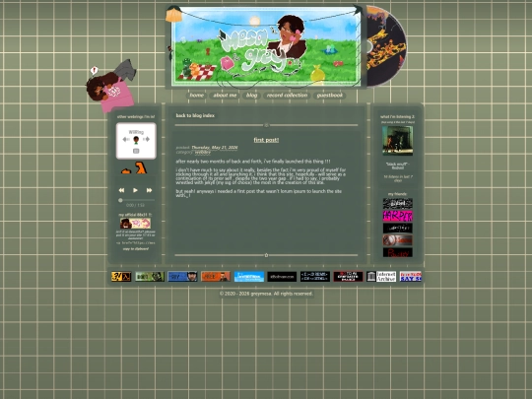Image resolution: width=532 pixels, height=399 pixels.
Task: Click the black footer badge with small white text
Action: tap(282, 277)
